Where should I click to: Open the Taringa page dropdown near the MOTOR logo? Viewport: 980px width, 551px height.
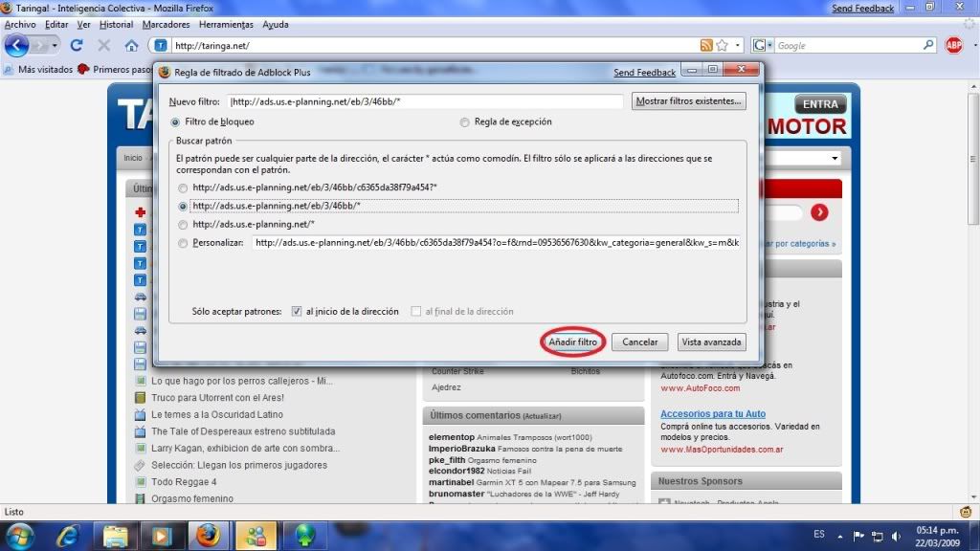coord(835,158)
